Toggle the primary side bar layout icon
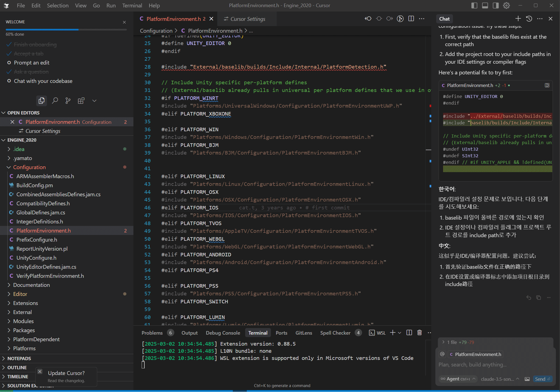The image size is (560, 392). [x=474, y=5]
